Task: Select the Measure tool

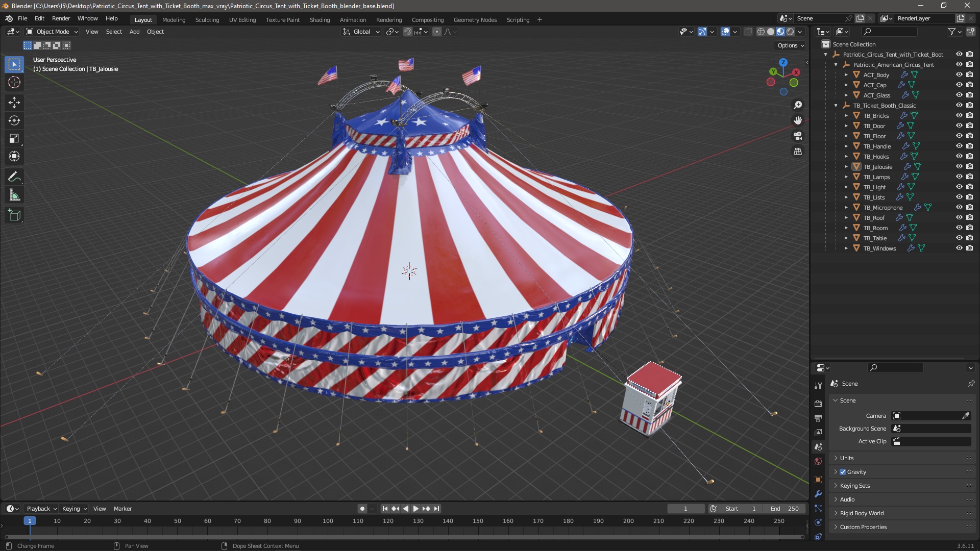Action: 14,195
